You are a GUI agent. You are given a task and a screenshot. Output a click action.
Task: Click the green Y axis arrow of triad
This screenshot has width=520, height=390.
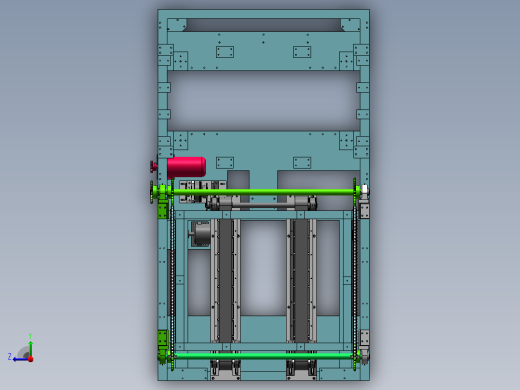[30, 348]
